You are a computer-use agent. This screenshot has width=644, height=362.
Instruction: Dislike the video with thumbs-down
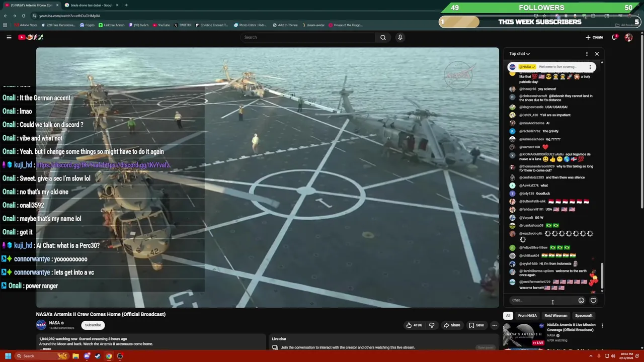coord(432,325)
